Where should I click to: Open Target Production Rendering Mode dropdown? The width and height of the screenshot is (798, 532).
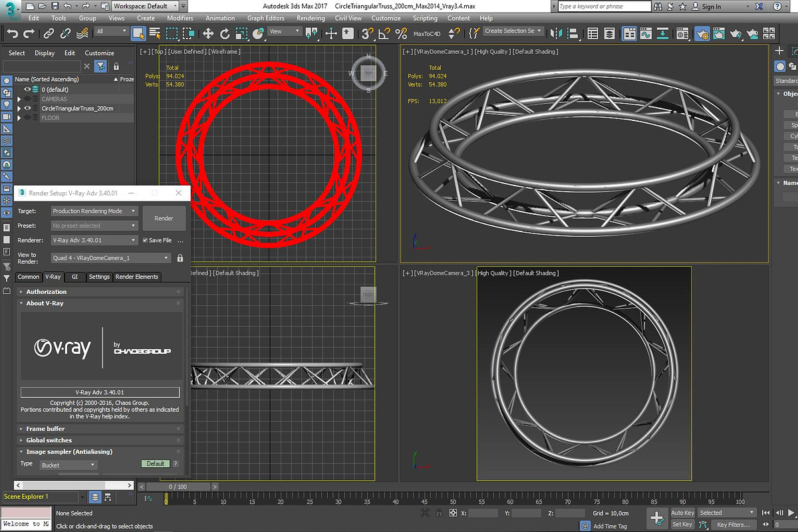[94, 211]
